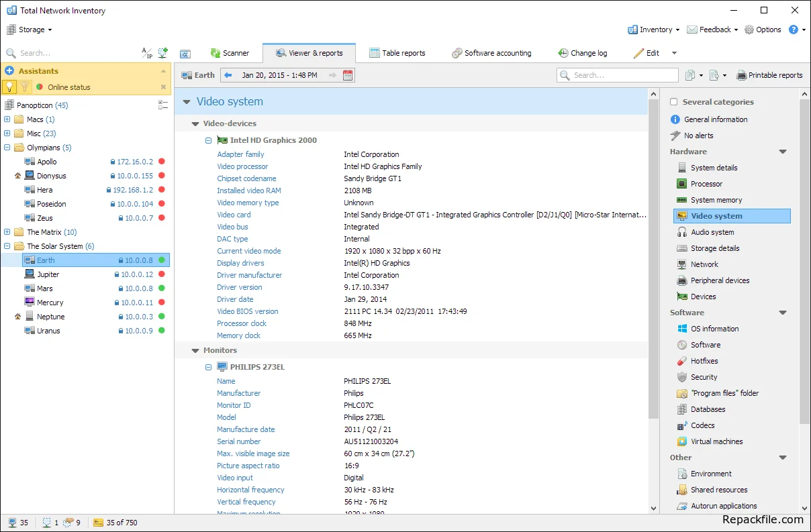Open Options settings
Screen dimensions: 811x532
pyautogui.click(x=763, y=30)
